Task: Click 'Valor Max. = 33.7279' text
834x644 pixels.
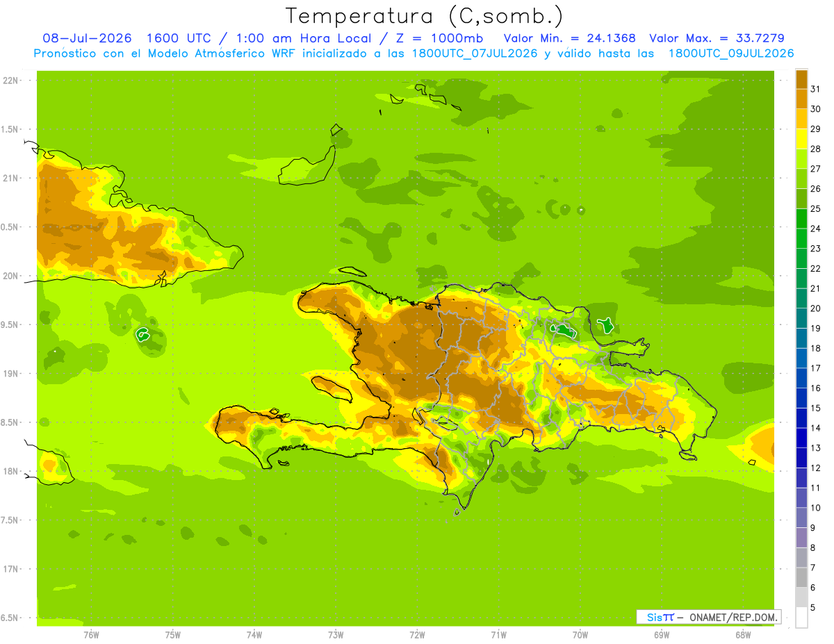Action: 717,38
